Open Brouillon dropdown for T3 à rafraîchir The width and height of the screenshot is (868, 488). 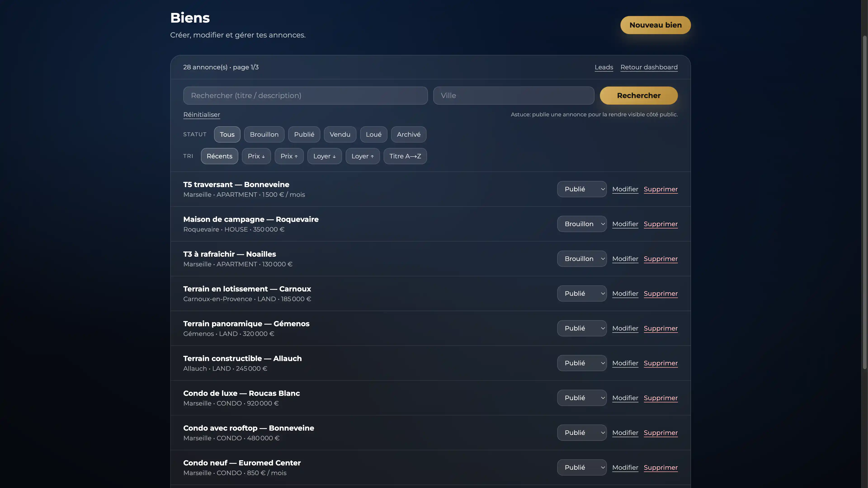pyautogui.click(x=582, y=259)
